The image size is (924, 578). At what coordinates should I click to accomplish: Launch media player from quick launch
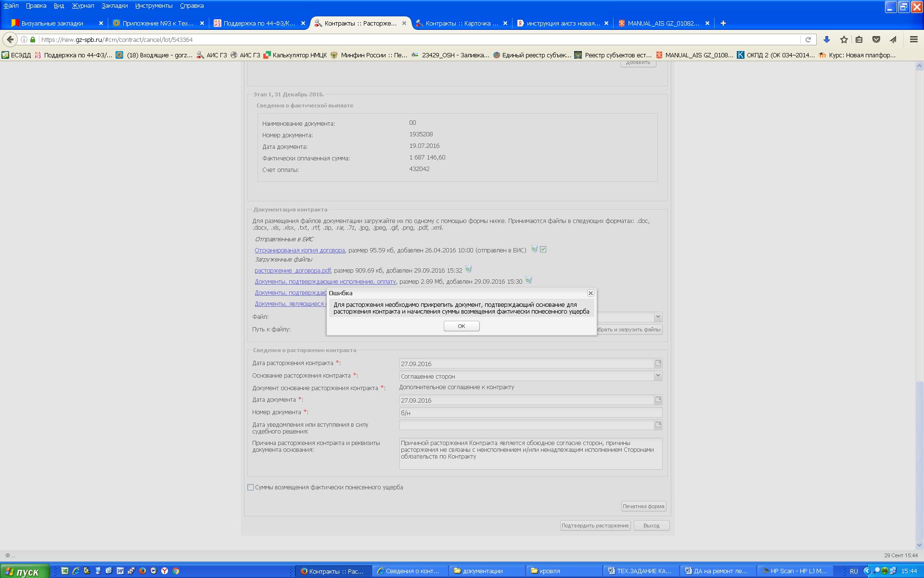point(154,571)
